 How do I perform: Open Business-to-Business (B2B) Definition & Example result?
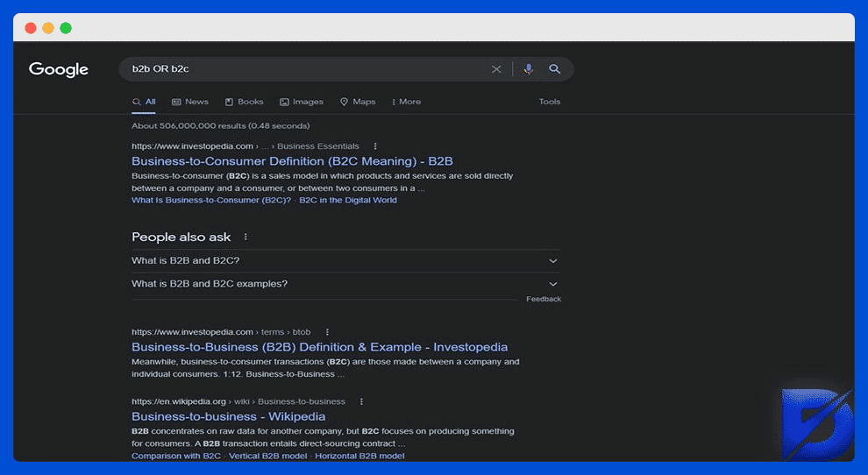[319, 347]
